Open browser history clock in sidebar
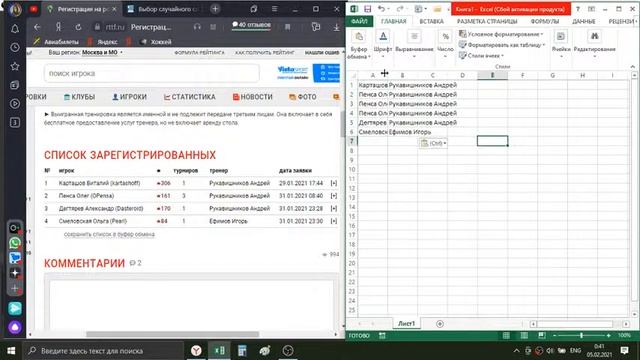Viewport: 640px width, 360px height. pos(15,47)
